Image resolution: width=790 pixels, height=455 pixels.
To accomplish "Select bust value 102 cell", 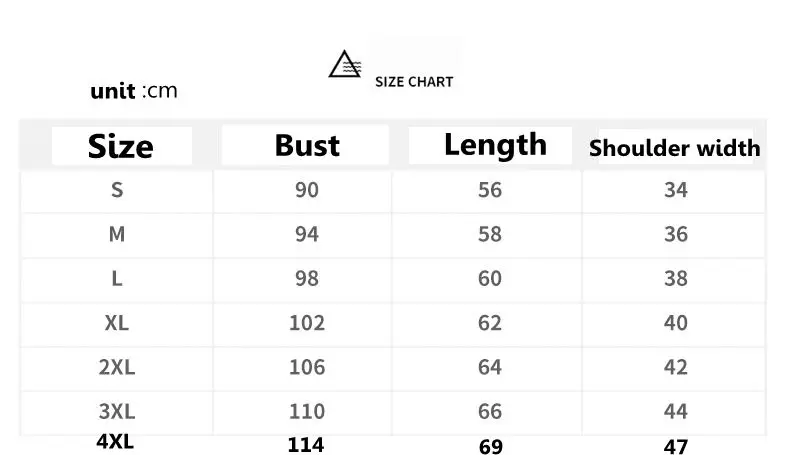I will [307, 322].
